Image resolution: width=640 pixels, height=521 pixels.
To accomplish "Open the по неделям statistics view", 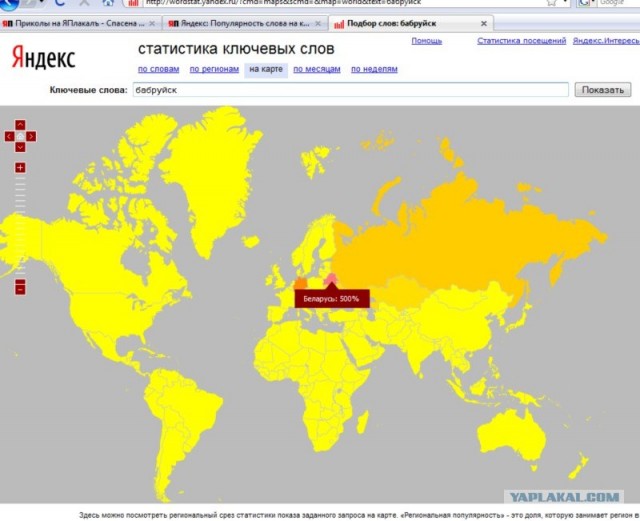I will pyautogui.click(x=374, y=69).
